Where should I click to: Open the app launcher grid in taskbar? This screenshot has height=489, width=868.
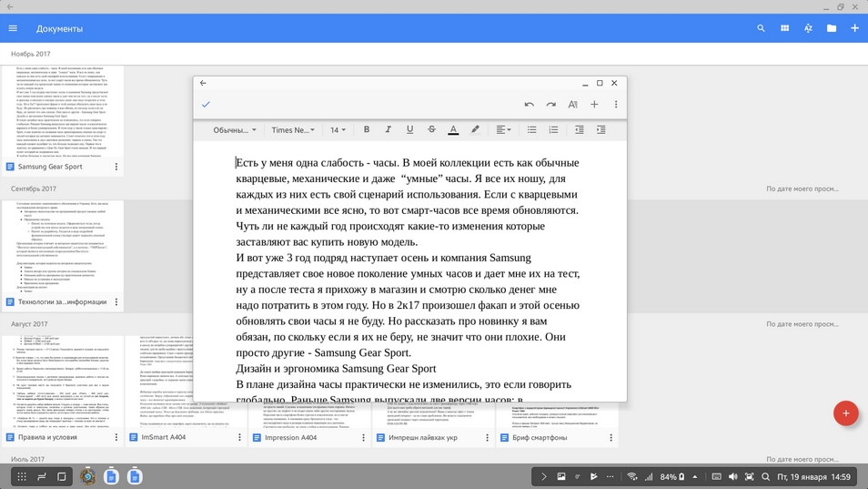point(22,476)
